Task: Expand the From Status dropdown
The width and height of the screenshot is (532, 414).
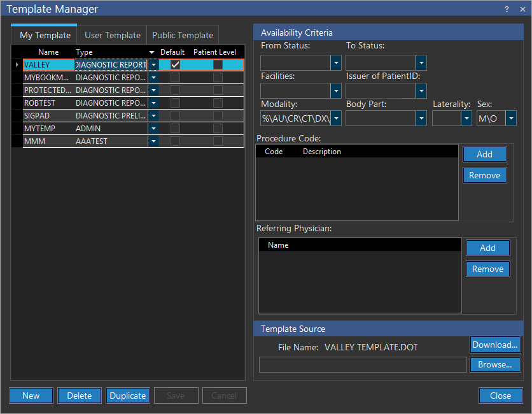Action: coord(336,62)
